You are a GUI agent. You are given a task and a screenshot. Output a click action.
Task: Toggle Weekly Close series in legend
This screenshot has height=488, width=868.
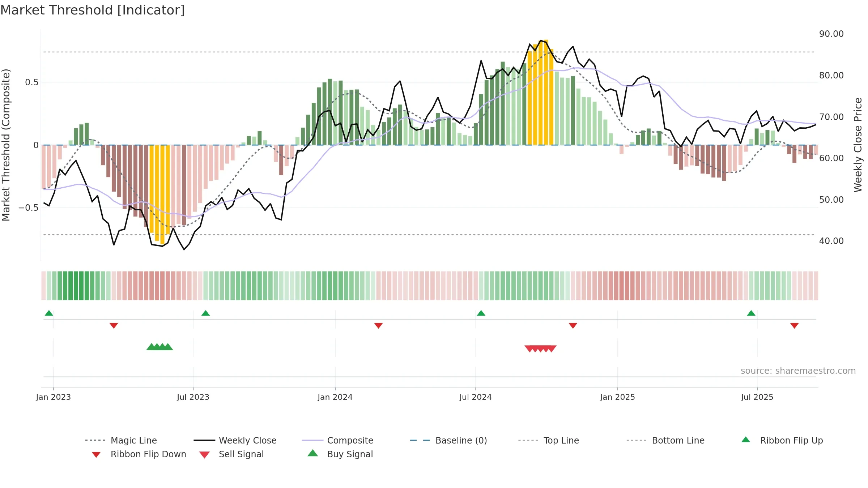pos(235,440)
